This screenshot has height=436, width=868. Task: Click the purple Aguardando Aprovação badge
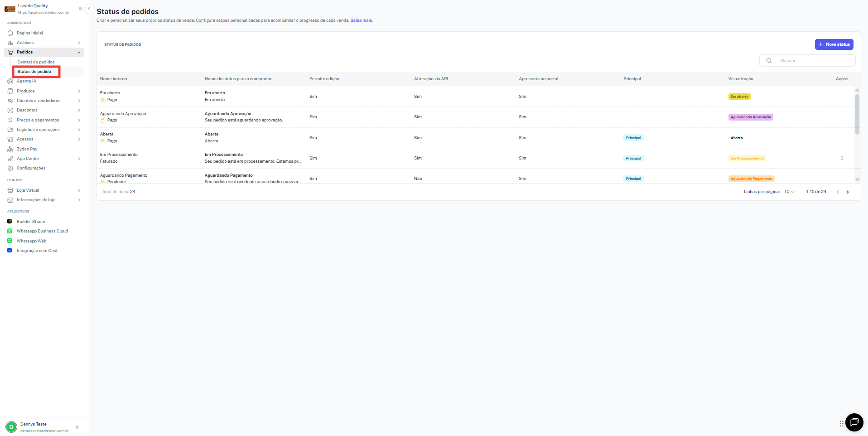[751, 117]
